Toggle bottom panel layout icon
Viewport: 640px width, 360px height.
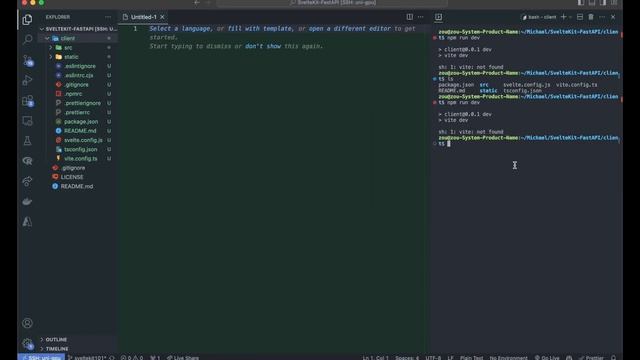pyautogui.click(x=592, y=2)
